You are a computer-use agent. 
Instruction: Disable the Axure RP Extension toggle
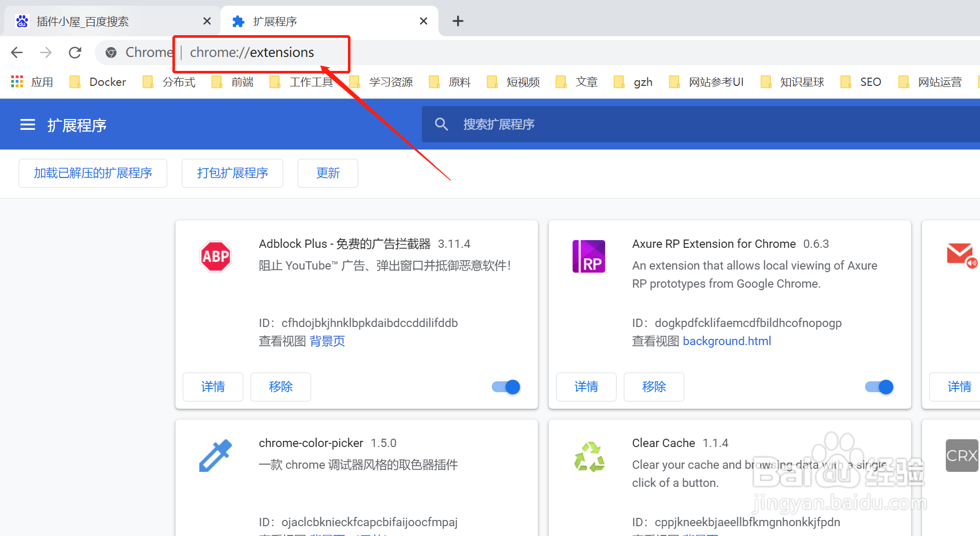(880, 387)
